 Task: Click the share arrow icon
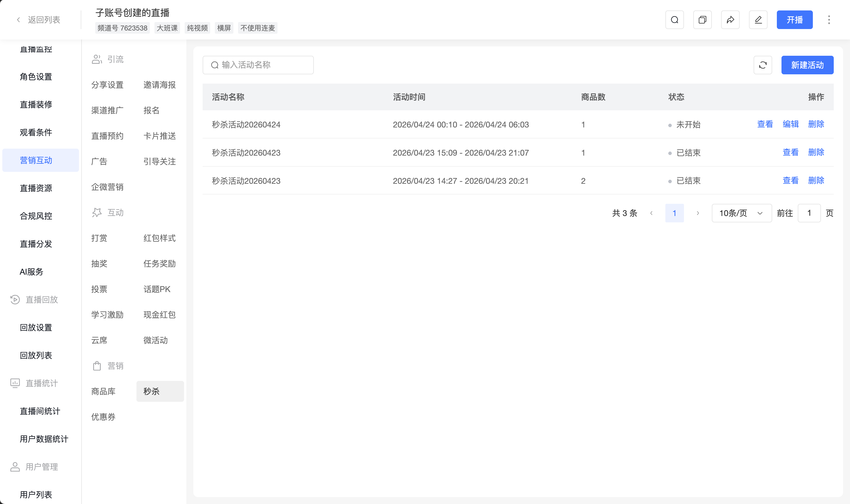[730, 20]
